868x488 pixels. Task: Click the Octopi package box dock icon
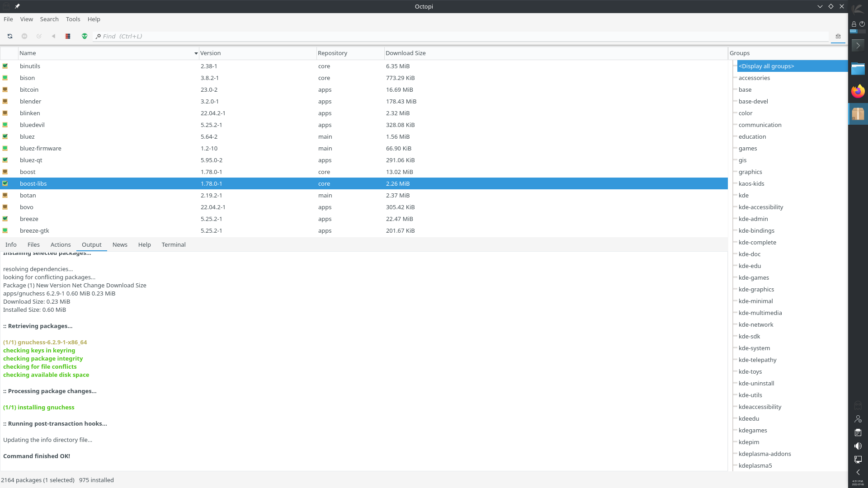pyautogui.click(x=858, y=114)
